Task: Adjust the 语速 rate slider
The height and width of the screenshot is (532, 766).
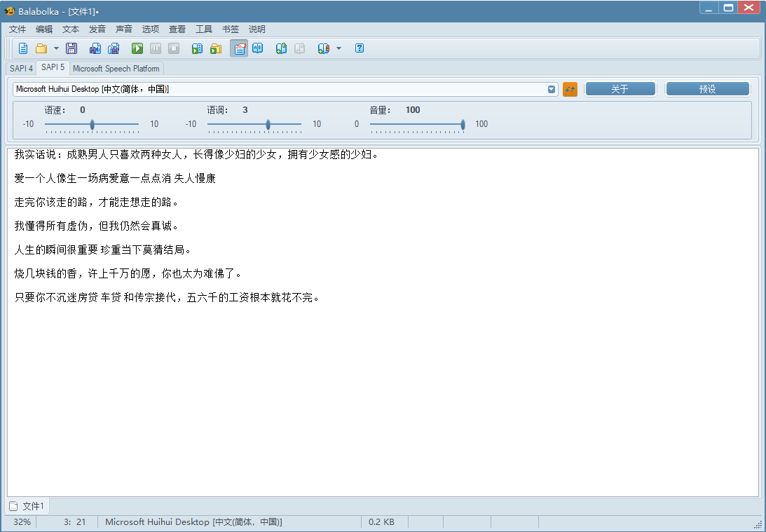Action: point(92,125)
